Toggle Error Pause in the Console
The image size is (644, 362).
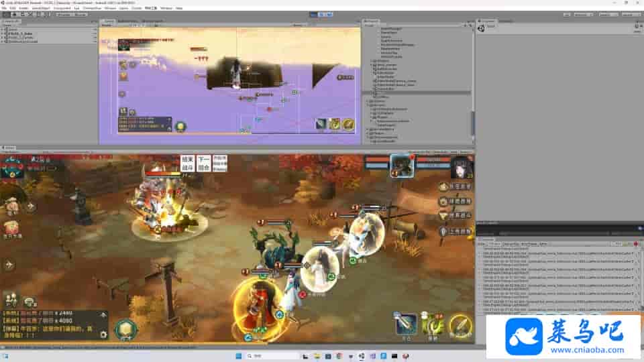pyautogui.click(x=529, y=243)
